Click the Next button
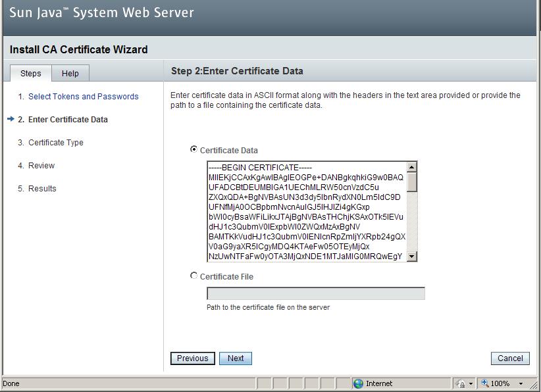The image size is (541, 392). (236, 358)
